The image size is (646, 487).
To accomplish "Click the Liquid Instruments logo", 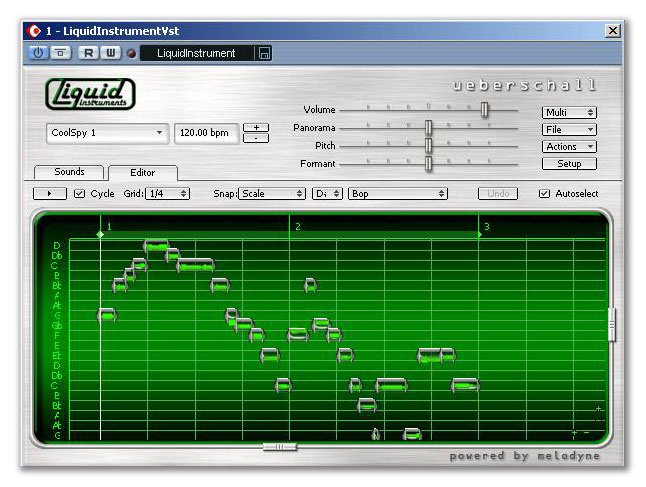I will tap(90, 94).
